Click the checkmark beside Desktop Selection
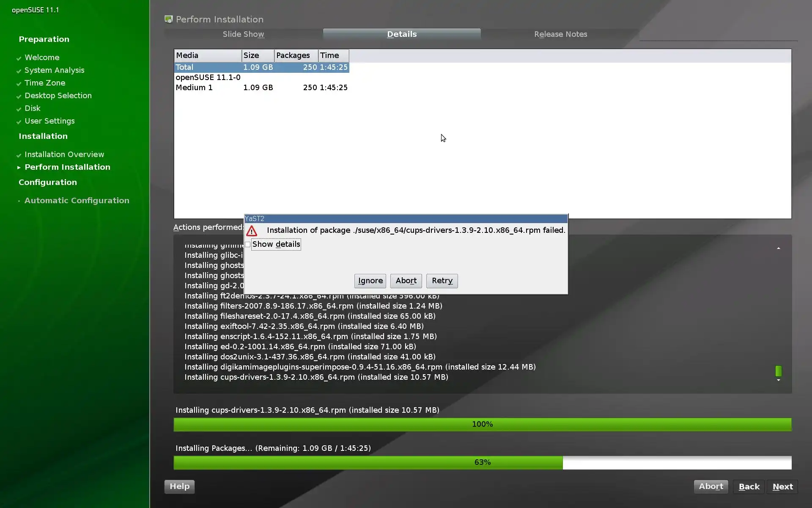Screen dimensions: 812x508 point(19,97)
